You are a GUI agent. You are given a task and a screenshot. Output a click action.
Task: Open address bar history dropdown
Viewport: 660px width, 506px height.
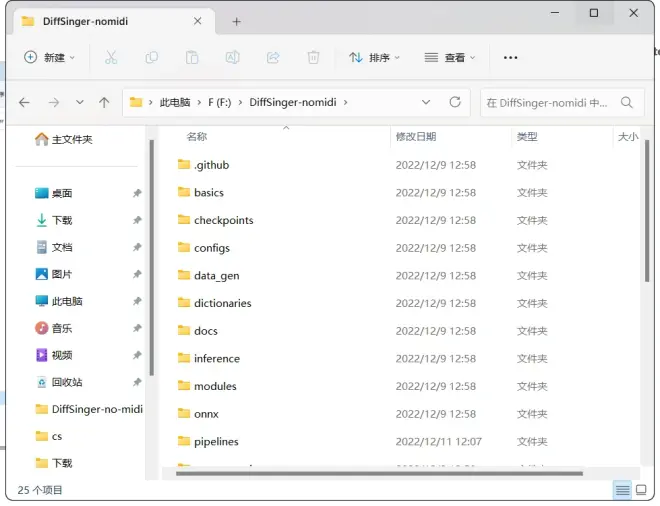click(426, 102)
